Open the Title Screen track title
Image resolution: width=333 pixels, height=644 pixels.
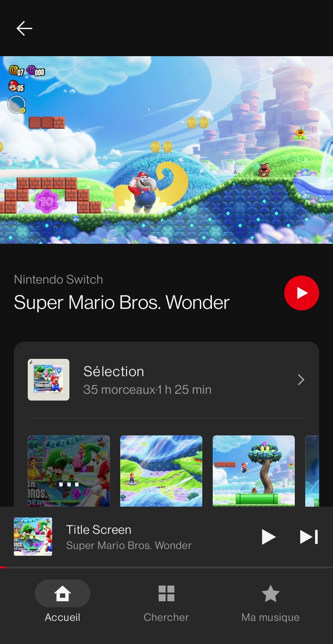coord(99,530)
